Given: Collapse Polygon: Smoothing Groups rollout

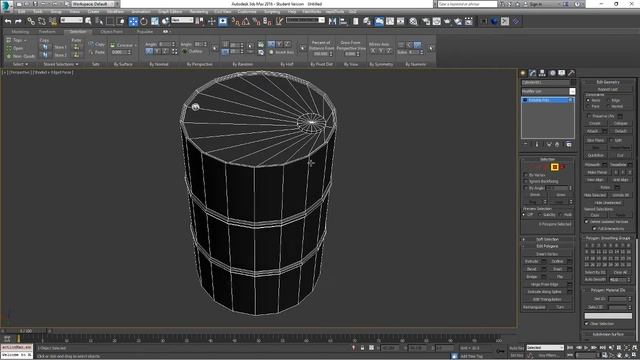Looking at the screenshot, I should coord(608,238).
